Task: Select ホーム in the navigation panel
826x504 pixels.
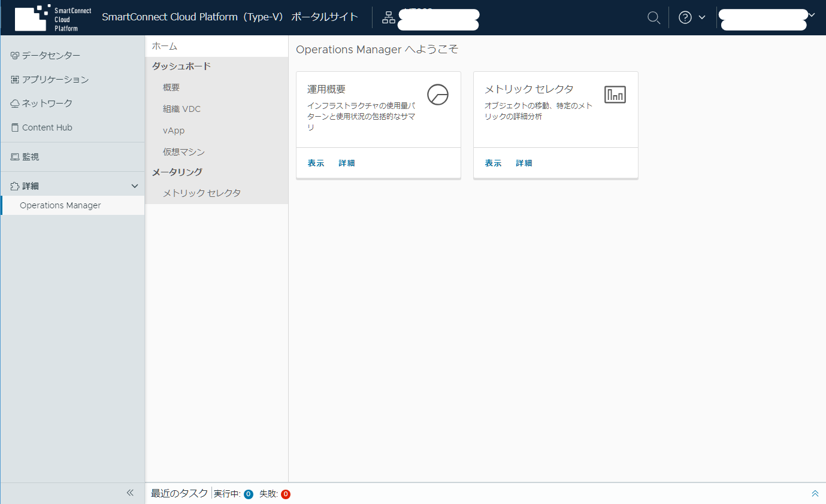Action: tap(216, 46)
